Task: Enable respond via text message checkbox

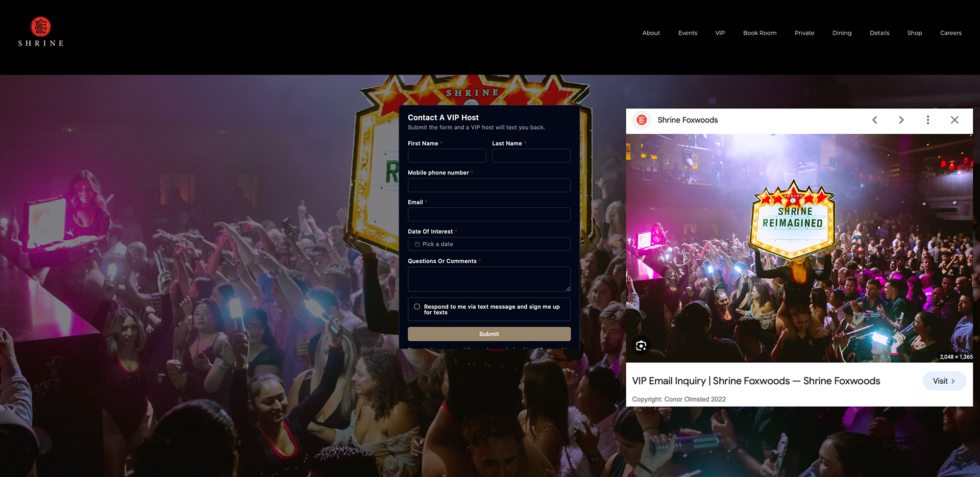Action: coord(417,307)
